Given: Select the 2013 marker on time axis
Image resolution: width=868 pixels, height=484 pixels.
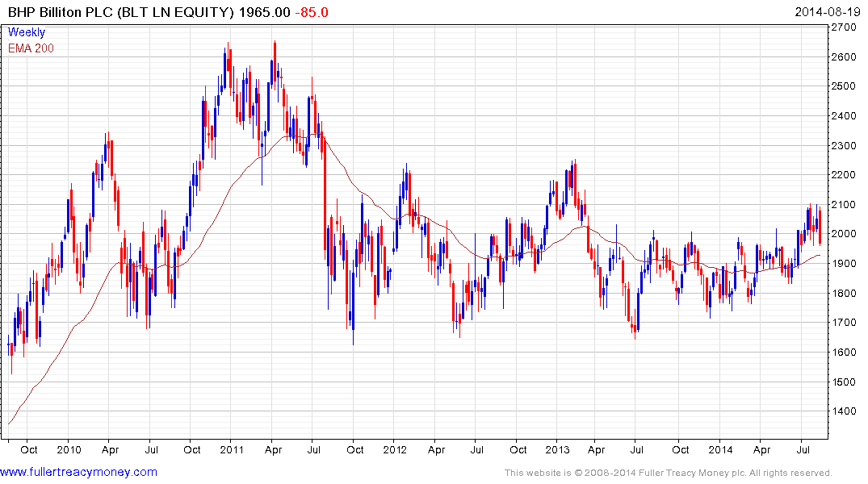Looking at the screenshot, I should click(557, 449).
